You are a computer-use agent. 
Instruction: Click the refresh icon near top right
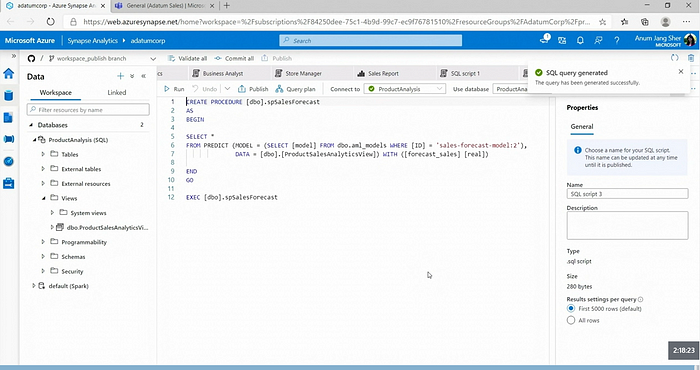click(675, 58)
